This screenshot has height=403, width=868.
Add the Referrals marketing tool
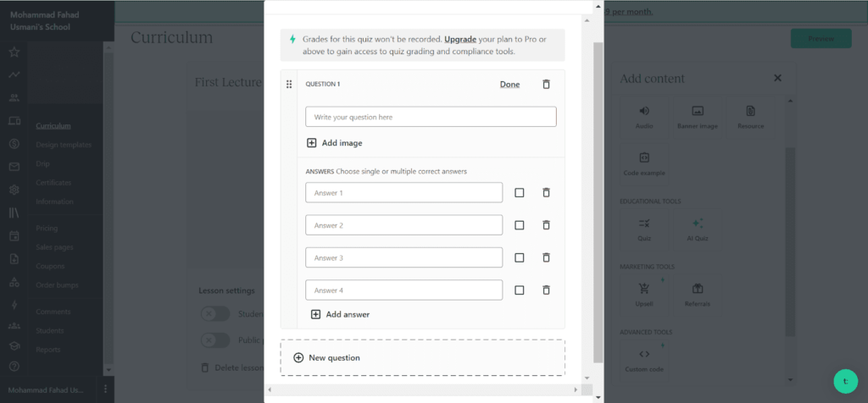pyautogui.click(x=698, y=295)
